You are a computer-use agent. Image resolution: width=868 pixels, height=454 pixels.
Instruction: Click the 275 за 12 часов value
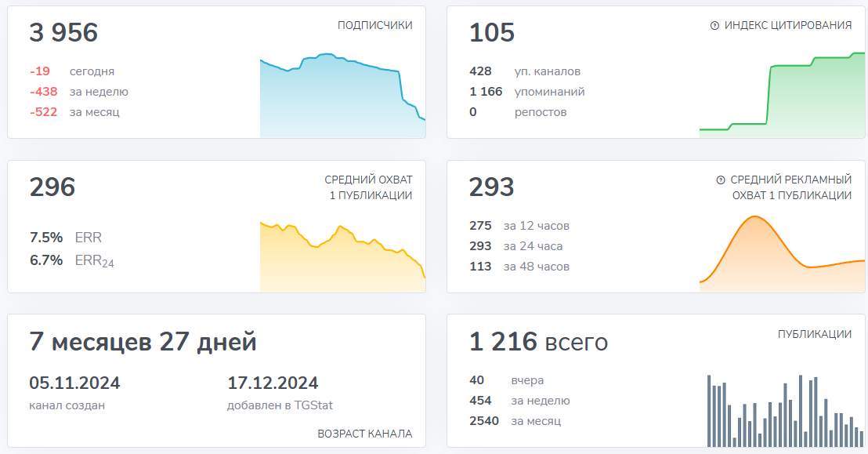pos(480,226)
